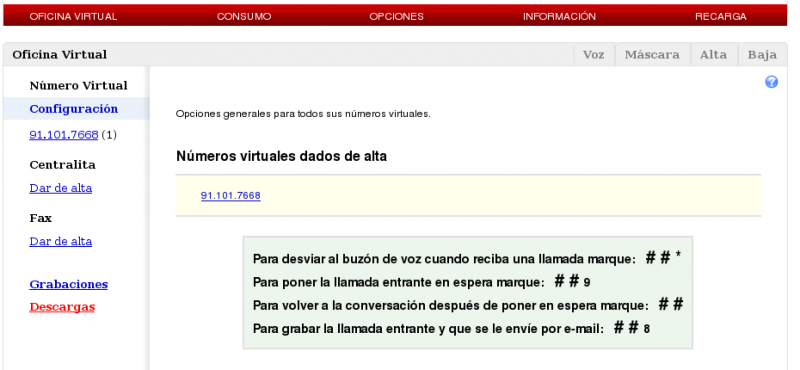Switch to the Alta tab
The height and width of the screenshot is (370, 800).
pyautogui.click(x=713, y=55)
